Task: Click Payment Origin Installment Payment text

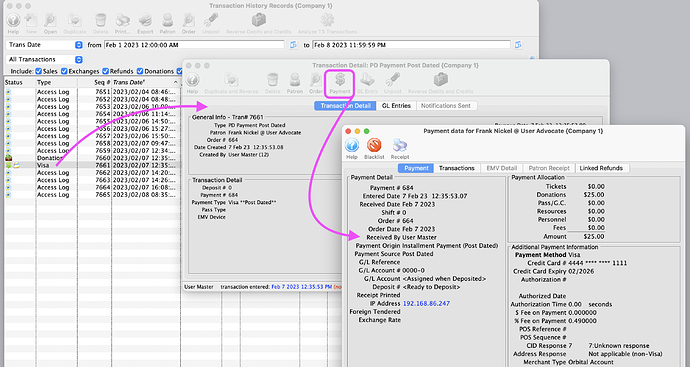Action: (x=451, y=246)
